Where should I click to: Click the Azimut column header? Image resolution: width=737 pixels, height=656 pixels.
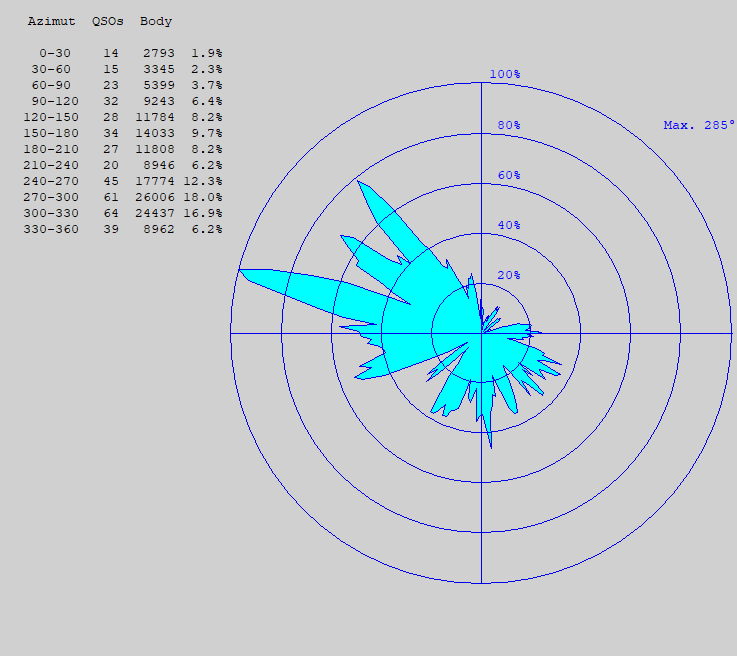[51, 21]
